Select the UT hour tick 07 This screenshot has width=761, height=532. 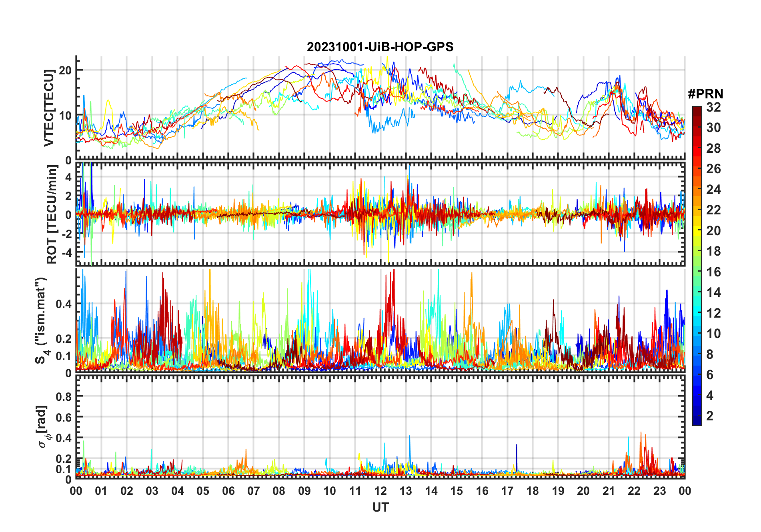(254, 491)
